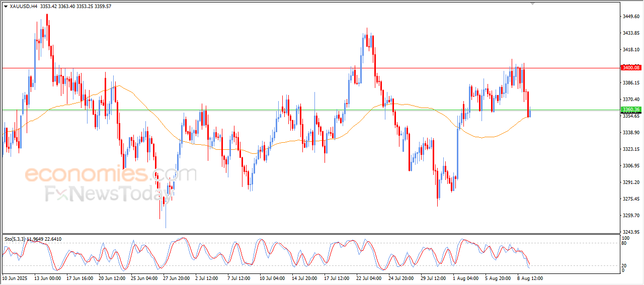
Task: Click the 3259.70 price axis value
Action: click(x=630, y=216)
